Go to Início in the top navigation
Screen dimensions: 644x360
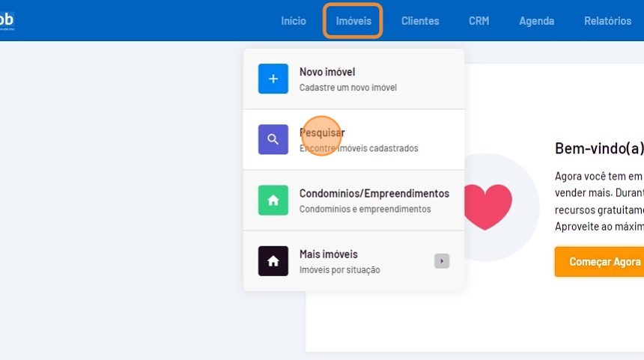(x=293, y=21)
